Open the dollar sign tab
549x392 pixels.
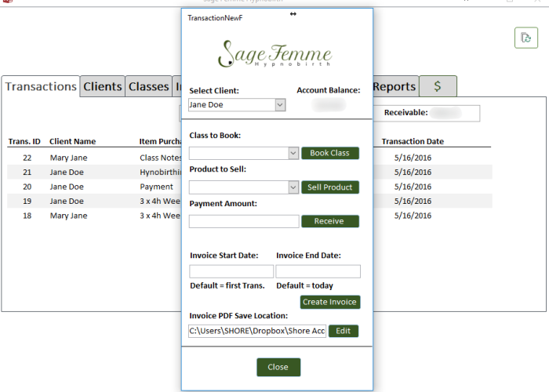click(437, 86)
